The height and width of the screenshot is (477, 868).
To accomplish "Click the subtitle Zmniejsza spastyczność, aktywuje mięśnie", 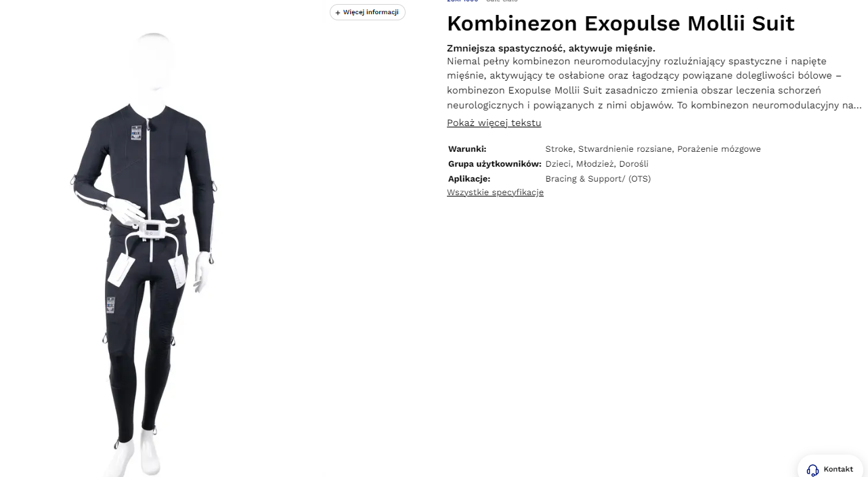I will 551,48.
